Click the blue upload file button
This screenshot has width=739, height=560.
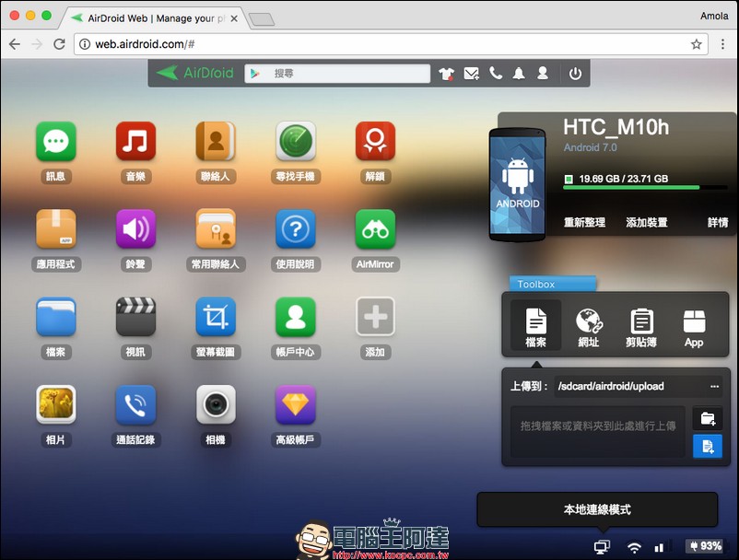click(708, 446)
